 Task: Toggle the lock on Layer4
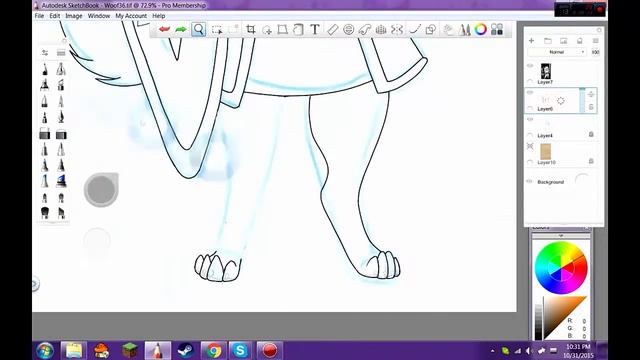591,134
